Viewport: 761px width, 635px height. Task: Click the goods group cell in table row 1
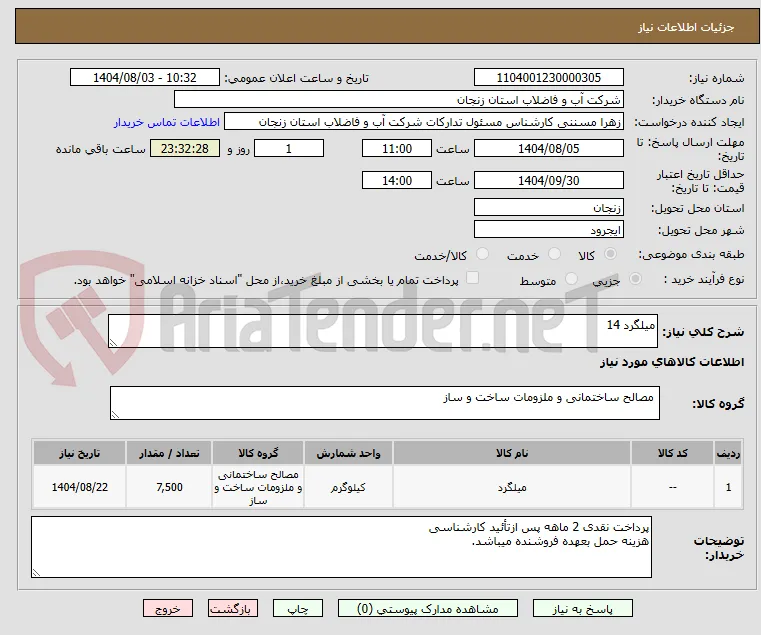[x=258, y=487]
